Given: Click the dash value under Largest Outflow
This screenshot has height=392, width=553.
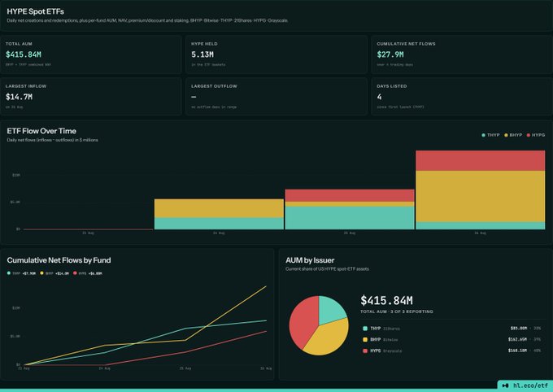Looking at the screenshot, I should click(x=194, y=97).
